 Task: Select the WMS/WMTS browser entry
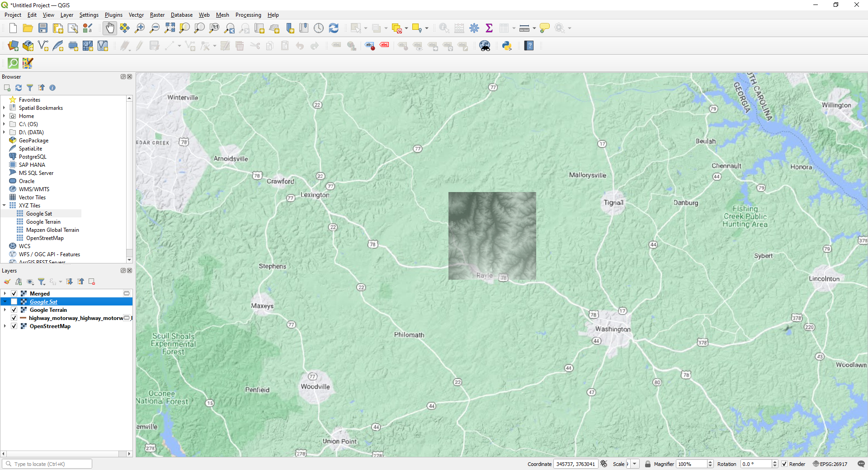[x=34, y=189]
